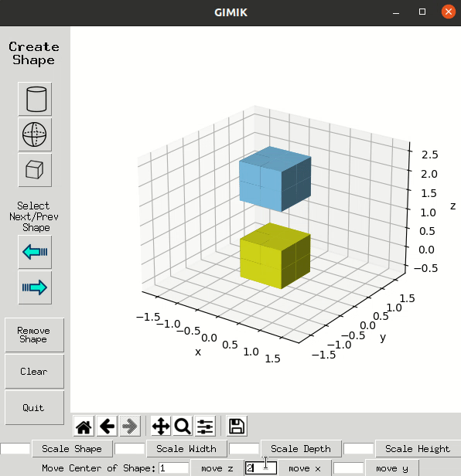Focus the Scale Shape input field
Viewport: 461px width, 476px height.
pos(15,449)
